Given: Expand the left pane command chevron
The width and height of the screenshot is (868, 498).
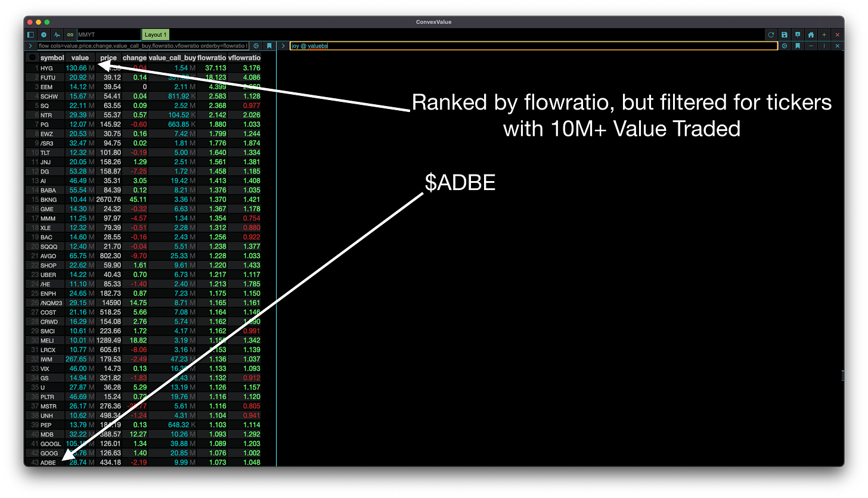Looking at the screenshot, I should pyautogui.click(x=30, y=46).
